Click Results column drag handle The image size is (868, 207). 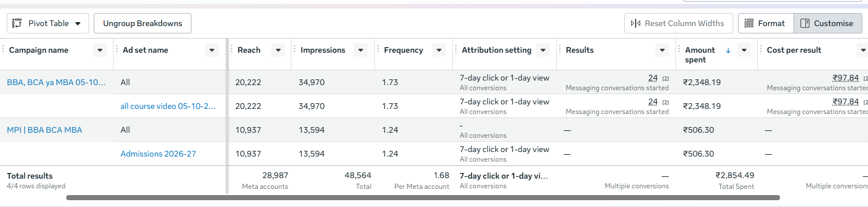point(560,50)
